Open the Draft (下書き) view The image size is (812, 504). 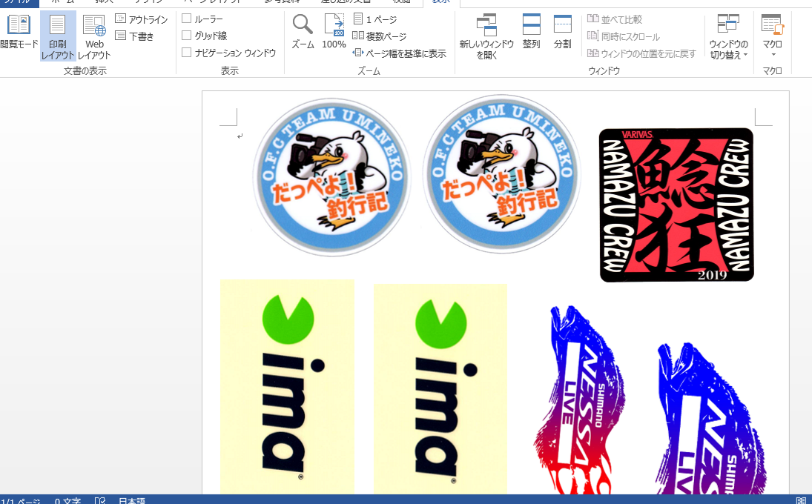click(135, 36)
